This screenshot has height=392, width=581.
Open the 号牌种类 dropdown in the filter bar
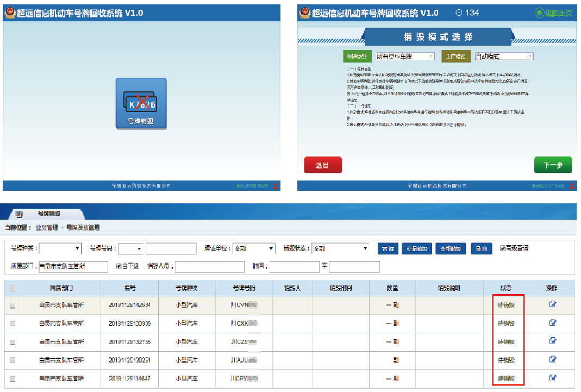click(60, 248)
